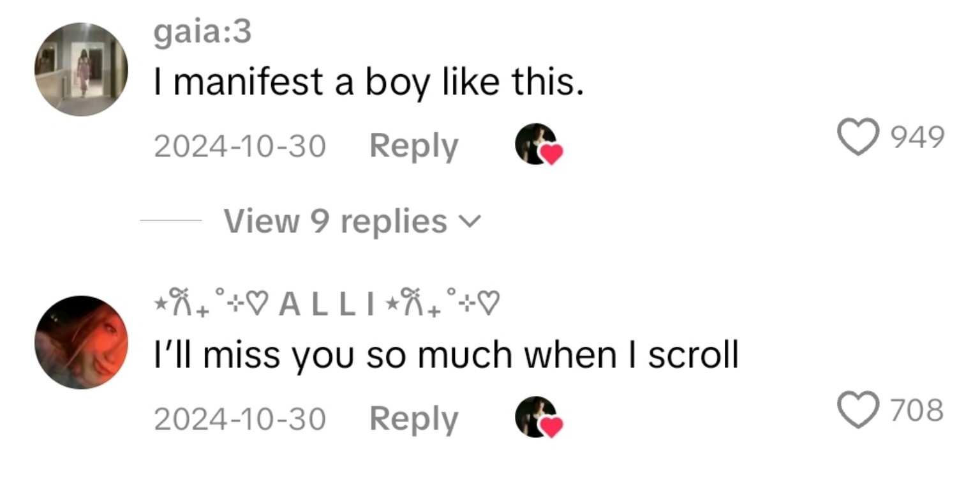Reply to gaia:3's comment
Viewport: 980px width, 477px height.
[415, 146]
